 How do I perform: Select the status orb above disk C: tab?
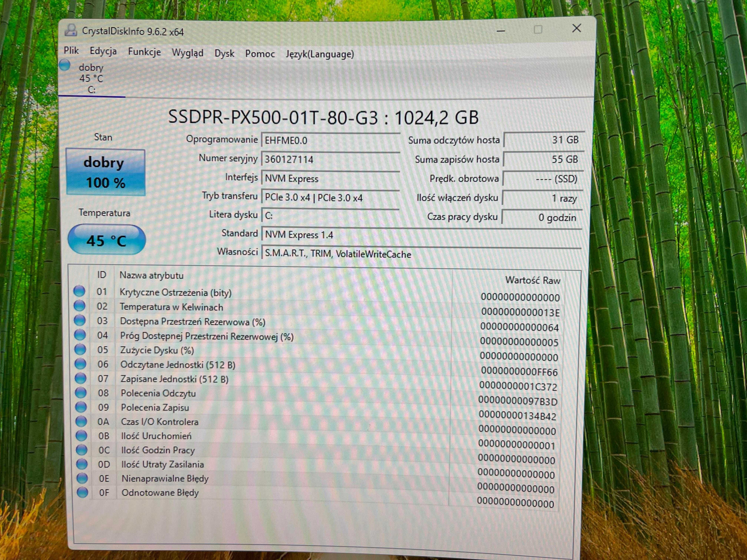pyautogui.click(x=64, y=65)
